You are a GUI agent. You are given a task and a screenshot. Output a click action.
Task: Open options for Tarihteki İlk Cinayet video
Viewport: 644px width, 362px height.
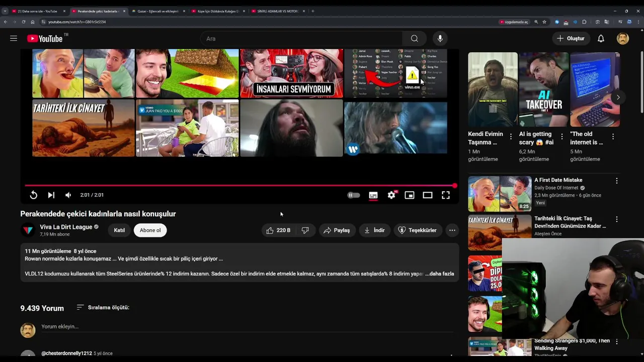click(x=617, y=219)
